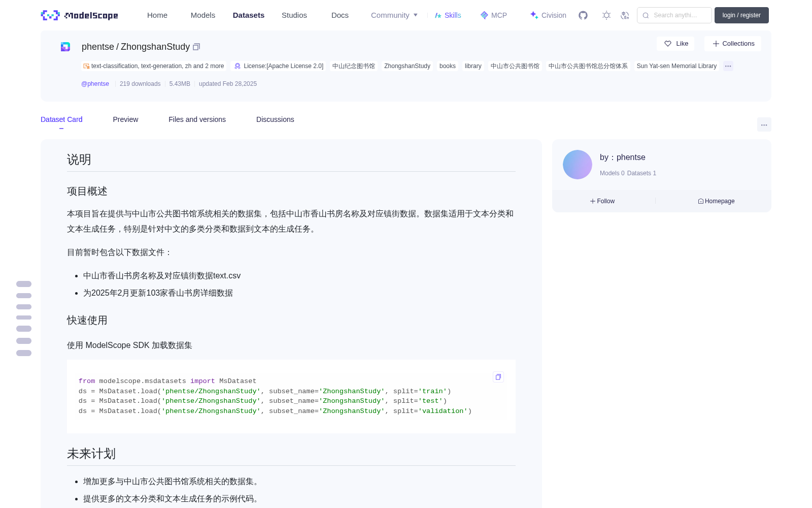Open the Skills page

pyautogui.click(x=448, y=15)
